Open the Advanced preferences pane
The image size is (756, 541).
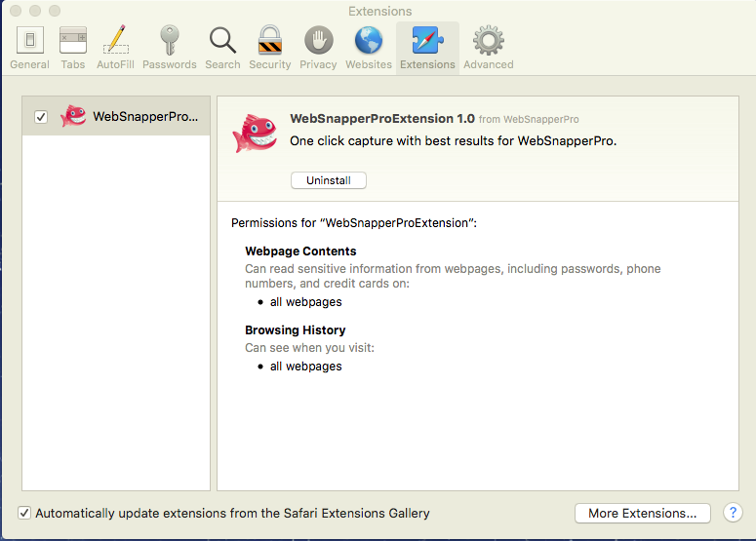[x=489, y=48]
